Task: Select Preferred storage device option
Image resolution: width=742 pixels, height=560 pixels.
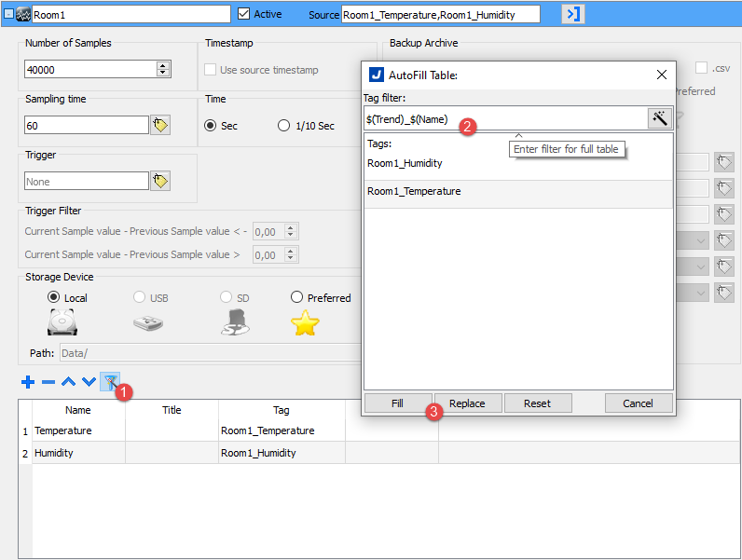Action: tap(297, 297)
